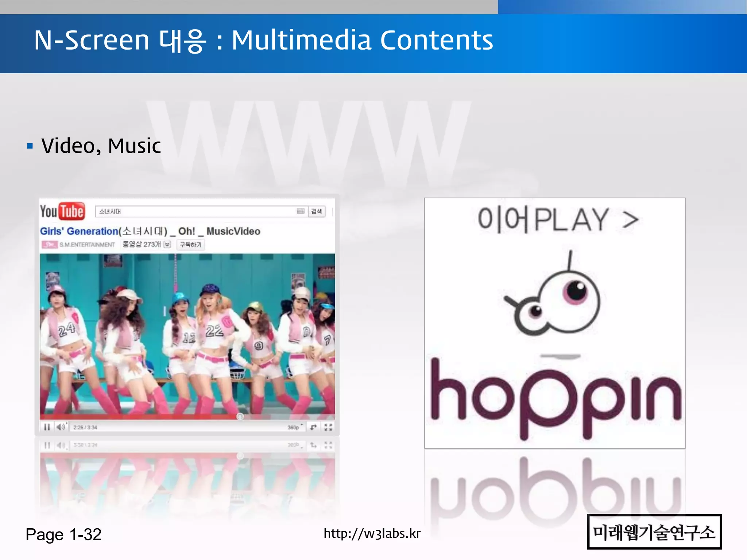Click the progress bar scrubber handle
This screenshot has height=560, width=747.
(240, 416)
